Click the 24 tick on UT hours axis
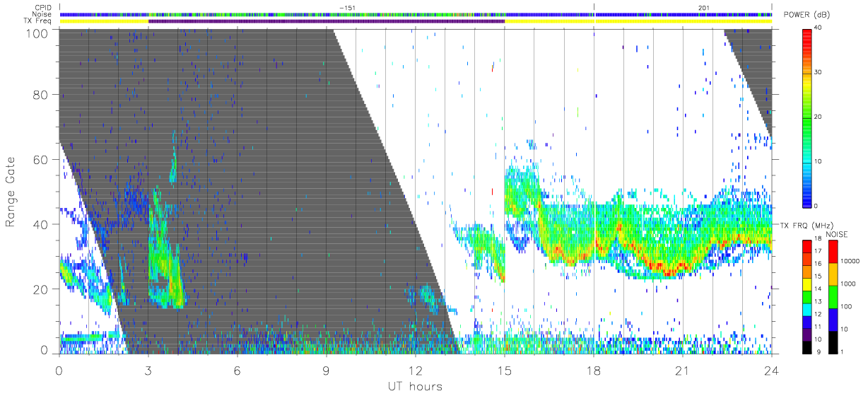Screen dimensions: 868x401 point(772,371)
